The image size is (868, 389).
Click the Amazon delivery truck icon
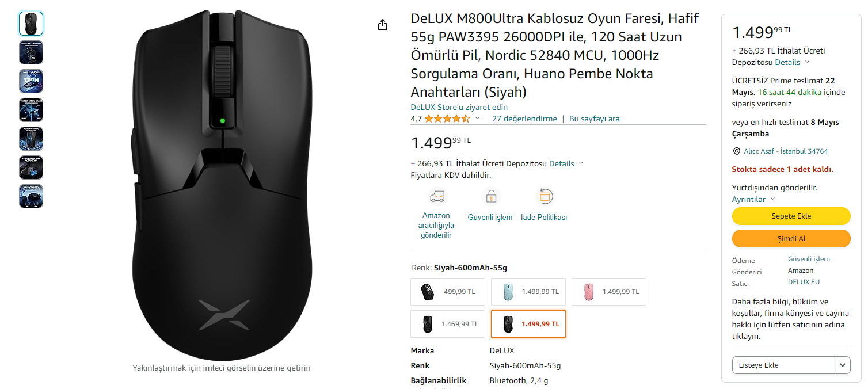[x=437, y=197]
